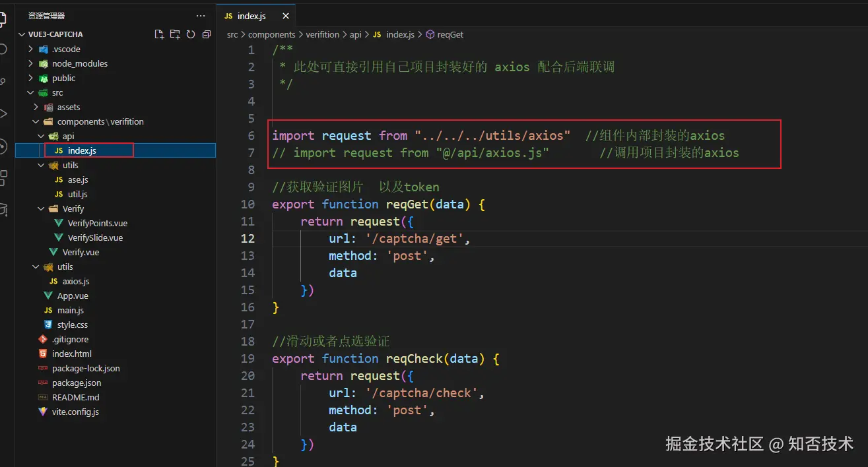Image resolution: width=868 pixels, height=467 pixels.
Task: Click the reqGet function name on line 10
Action: pos(407,204)
